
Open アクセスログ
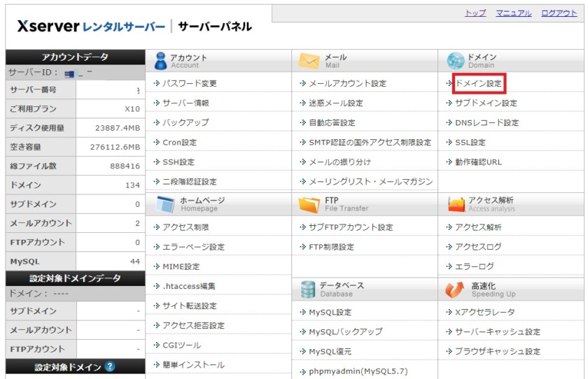[x=478, y=247]
